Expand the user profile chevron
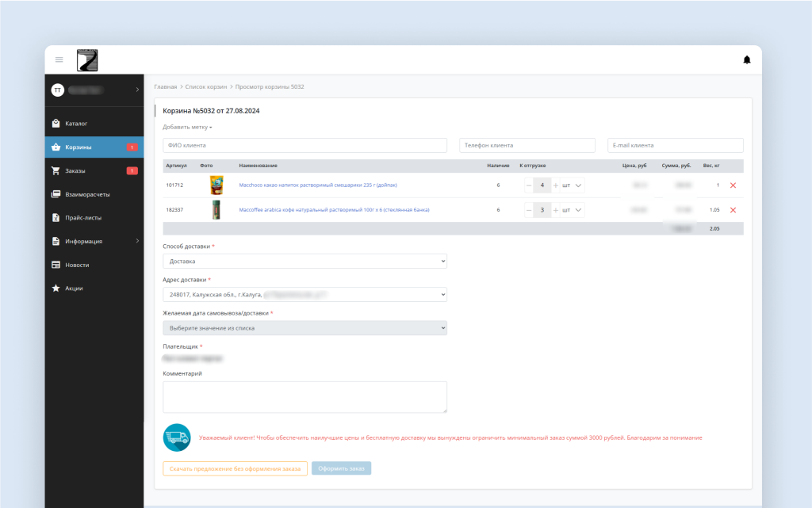 [137, 90]
